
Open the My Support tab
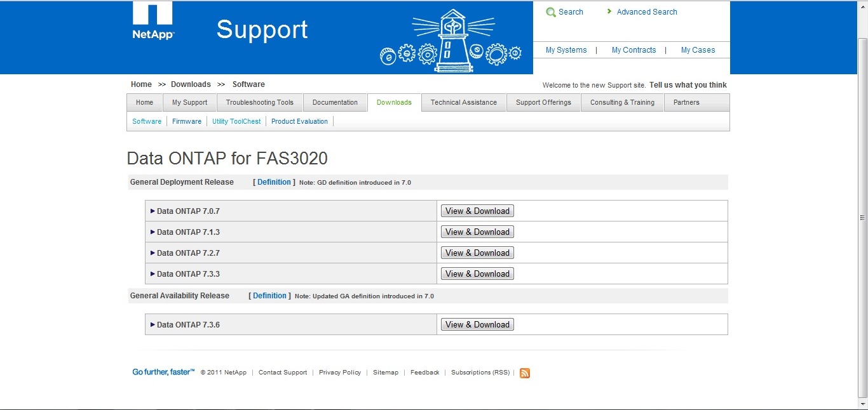(190, 103)
